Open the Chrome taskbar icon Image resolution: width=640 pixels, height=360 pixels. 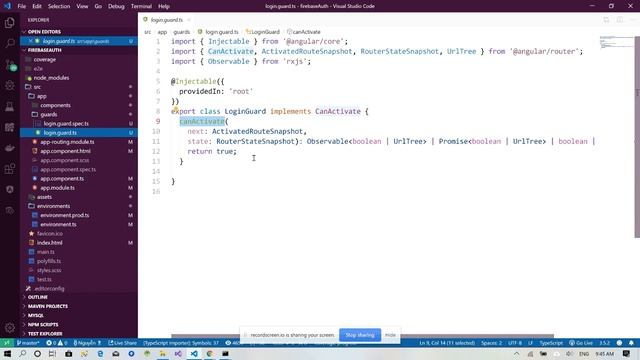pyautogui.click(x=209, y=353)
